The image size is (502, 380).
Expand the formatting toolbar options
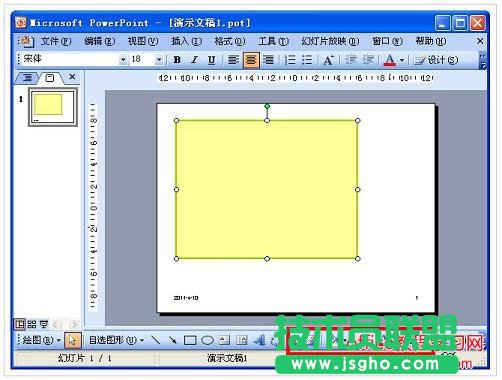click(x=482, y=61)
